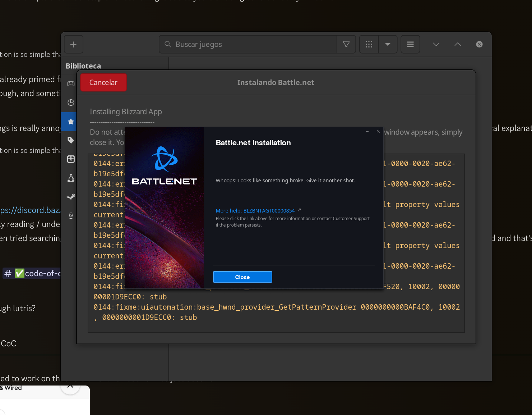Click the log line '00001D9ECC0: stub'
Screen dimensions: 532x415
[130, 297]
